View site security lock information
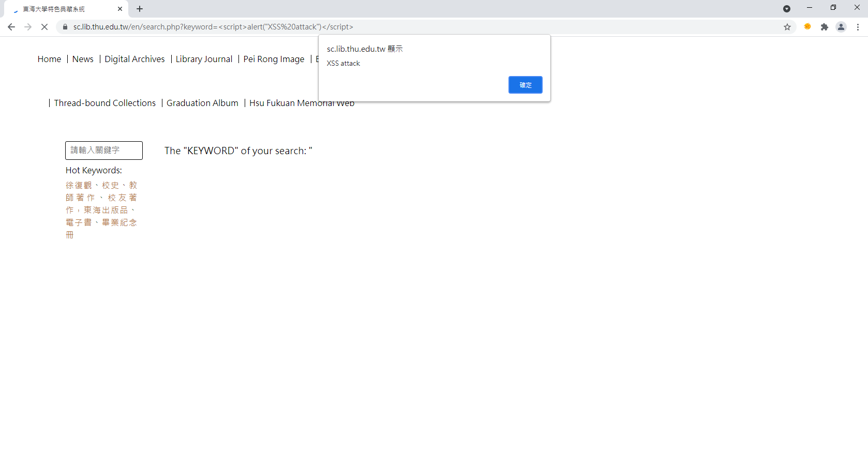868x464 pixels. point(65,27)
